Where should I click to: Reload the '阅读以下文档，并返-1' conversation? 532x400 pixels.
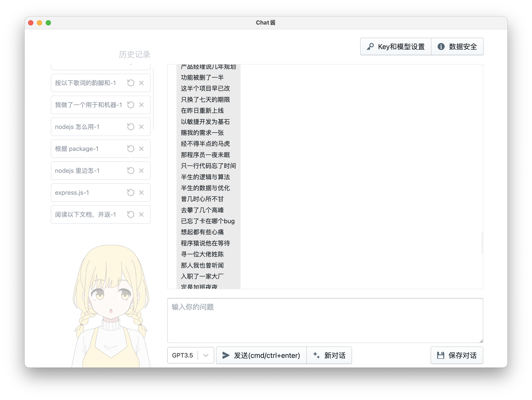131,214
